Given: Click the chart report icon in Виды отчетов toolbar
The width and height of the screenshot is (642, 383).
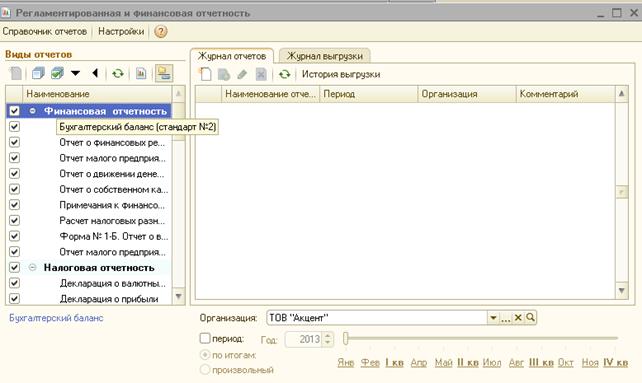Looking at the screenshot, I should click(141, 74).
